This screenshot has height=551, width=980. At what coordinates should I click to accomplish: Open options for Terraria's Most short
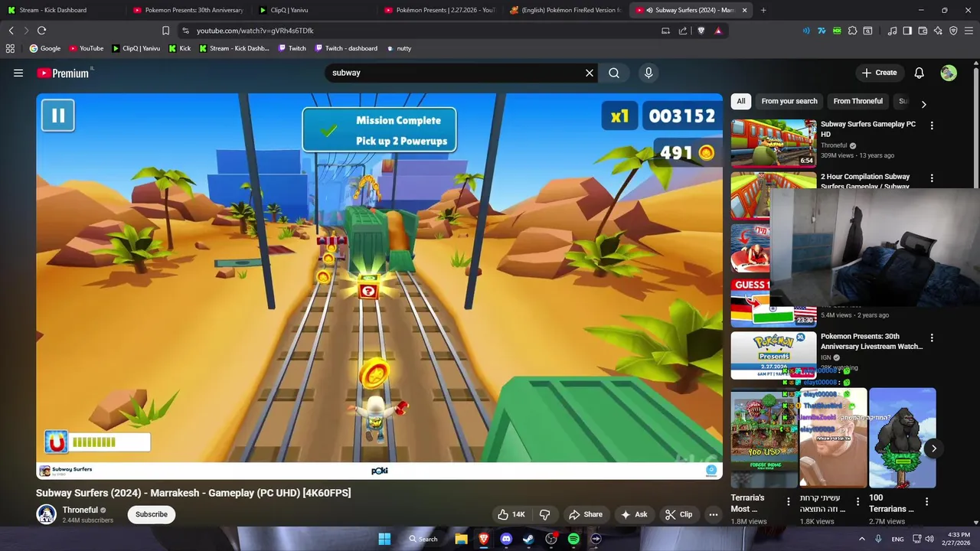click(789, 502)
